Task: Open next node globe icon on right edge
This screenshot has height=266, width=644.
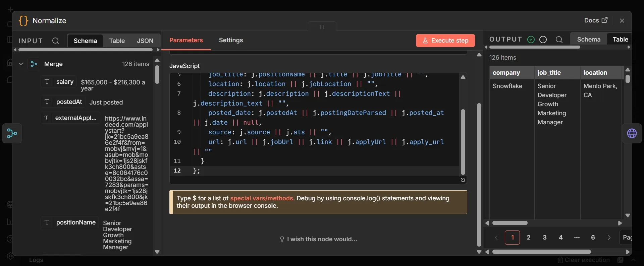Action: click(x=632, y=133)
